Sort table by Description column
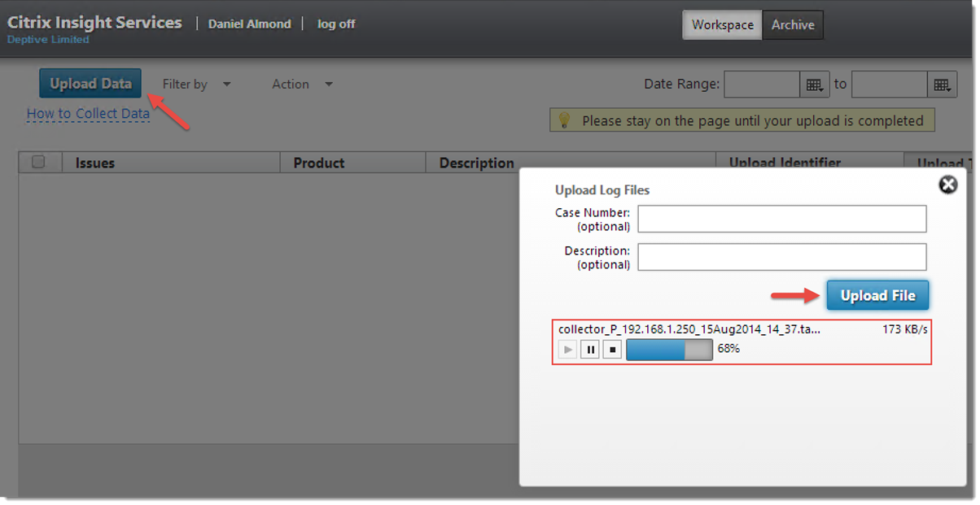 (477, 163)
